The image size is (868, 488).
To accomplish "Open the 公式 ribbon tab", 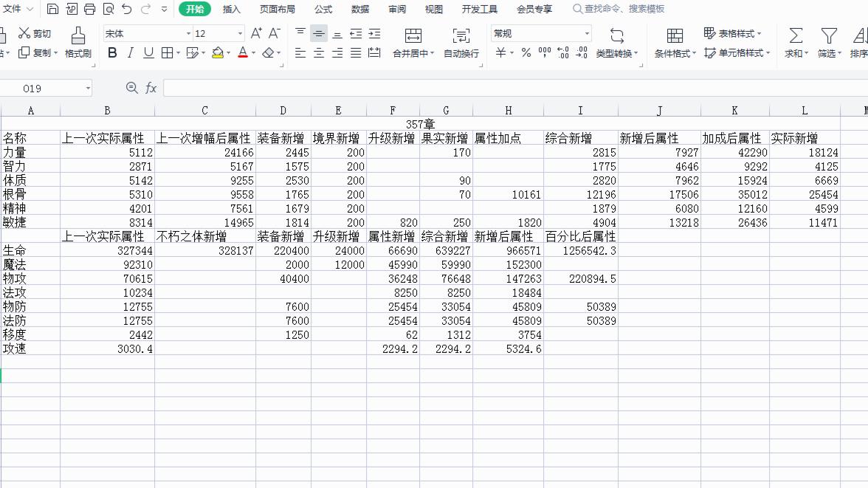I will coord(323,9).
